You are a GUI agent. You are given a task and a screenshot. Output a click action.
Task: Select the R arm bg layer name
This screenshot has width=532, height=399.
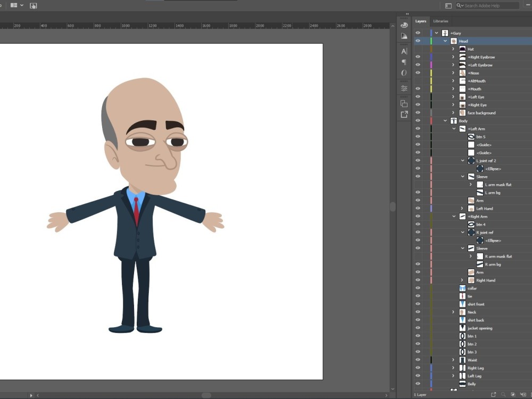[x=493, y=264]
